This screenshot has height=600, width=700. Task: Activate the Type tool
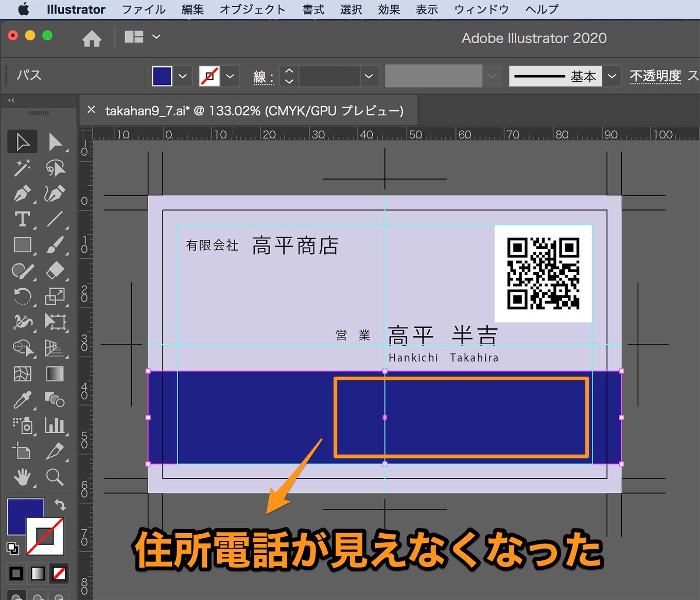pyautogui.click(x=23, y=219)
